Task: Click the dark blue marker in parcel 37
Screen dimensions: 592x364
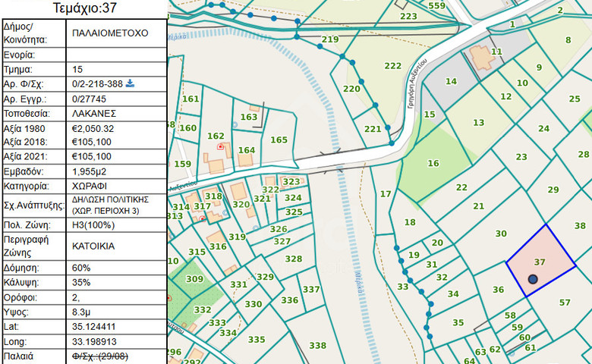Action: click(533, 279)
